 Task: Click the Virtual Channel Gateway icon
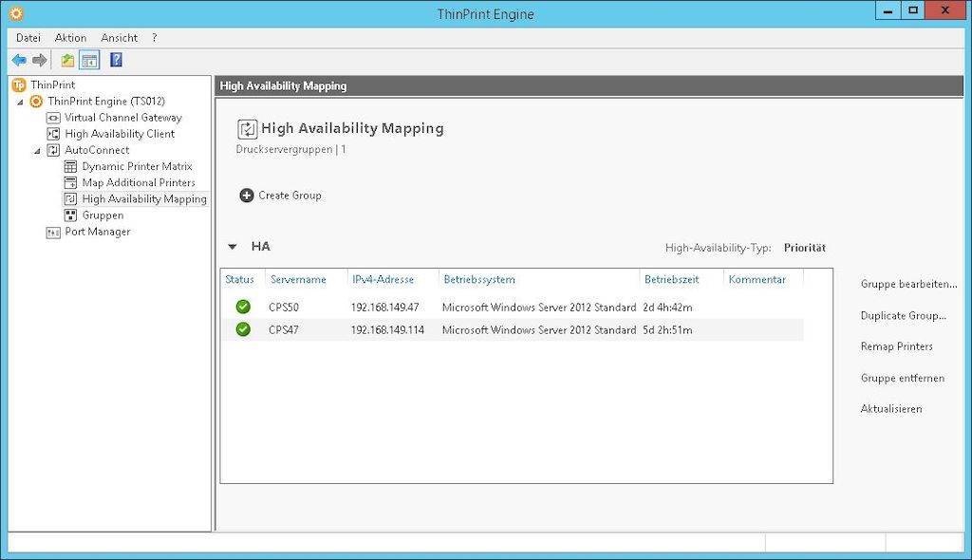tap(53, 117)
